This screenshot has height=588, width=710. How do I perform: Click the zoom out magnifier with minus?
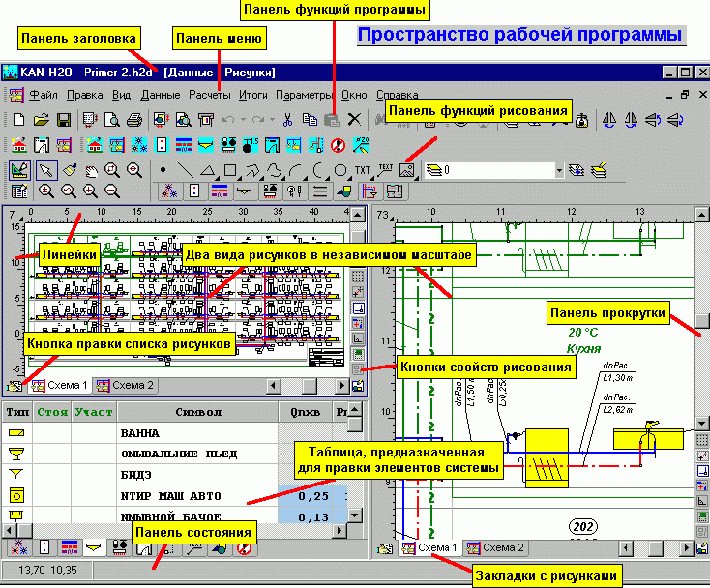[112, 191]
